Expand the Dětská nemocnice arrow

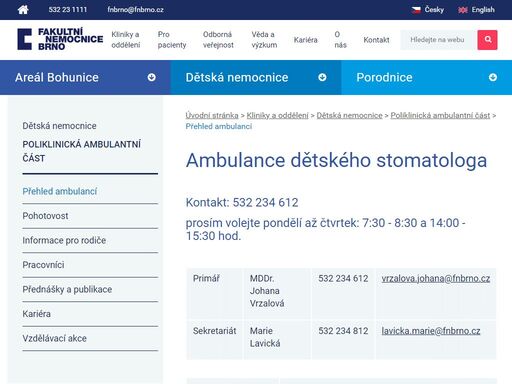(322, 77)
